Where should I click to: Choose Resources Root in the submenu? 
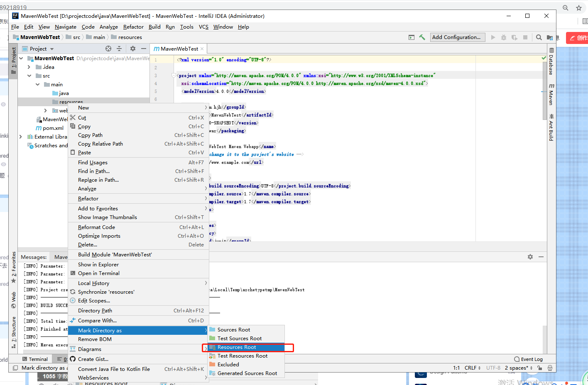click(246, 347)
